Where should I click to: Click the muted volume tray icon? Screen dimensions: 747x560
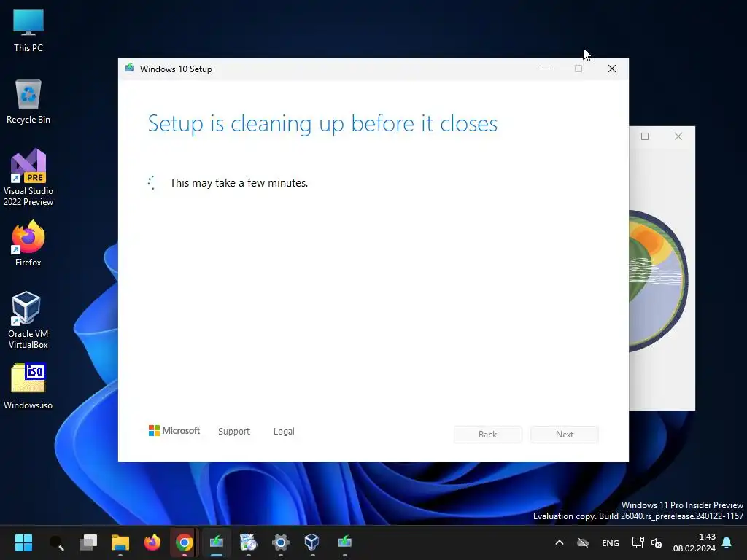point(657,542)
